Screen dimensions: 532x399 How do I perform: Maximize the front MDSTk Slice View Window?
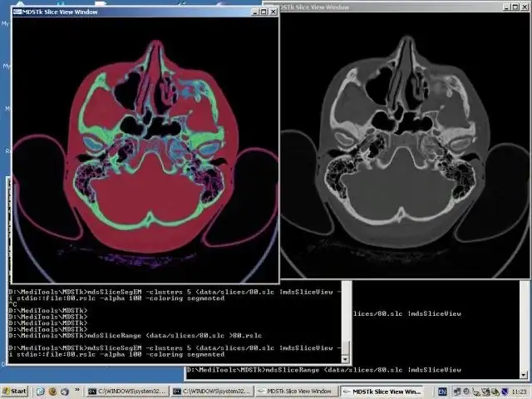tap(264, 12)
